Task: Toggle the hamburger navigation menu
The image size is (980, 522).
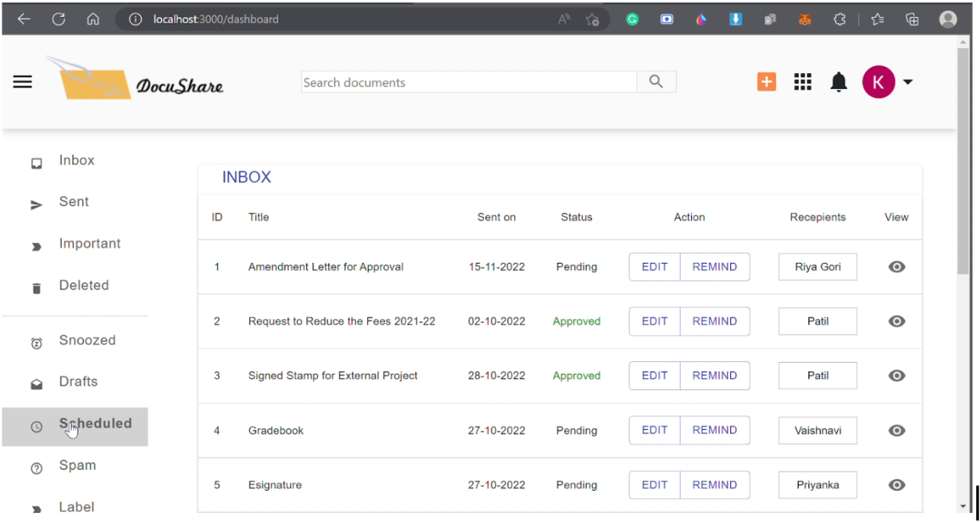Action: pyautogui.click(x=22, y=82)
